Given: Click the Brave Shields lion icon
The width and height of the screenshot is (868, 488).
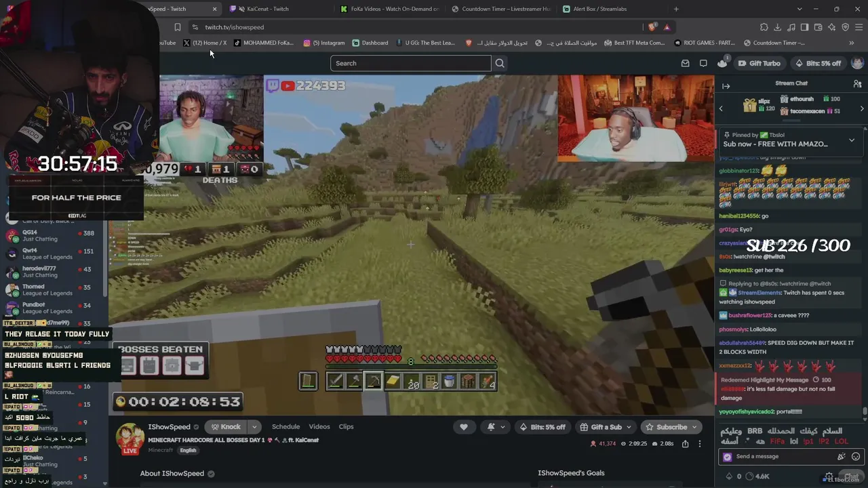Looking at the screenshot, I should (x=652, y=27).
